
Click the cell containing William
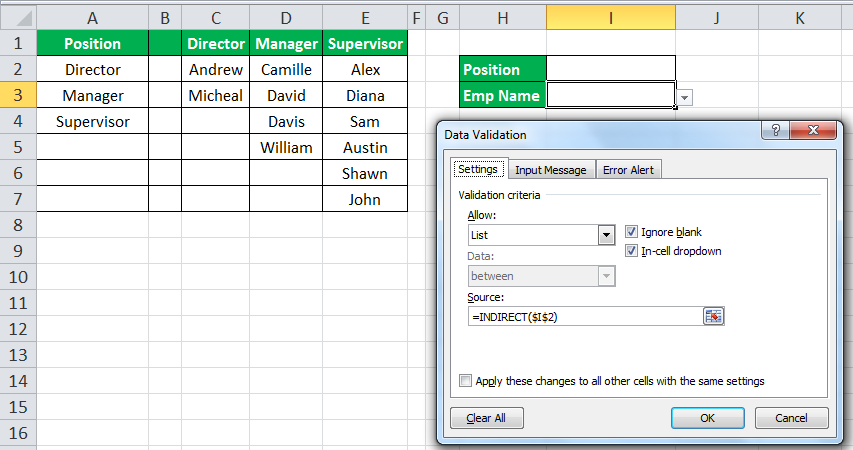[286, 147]
